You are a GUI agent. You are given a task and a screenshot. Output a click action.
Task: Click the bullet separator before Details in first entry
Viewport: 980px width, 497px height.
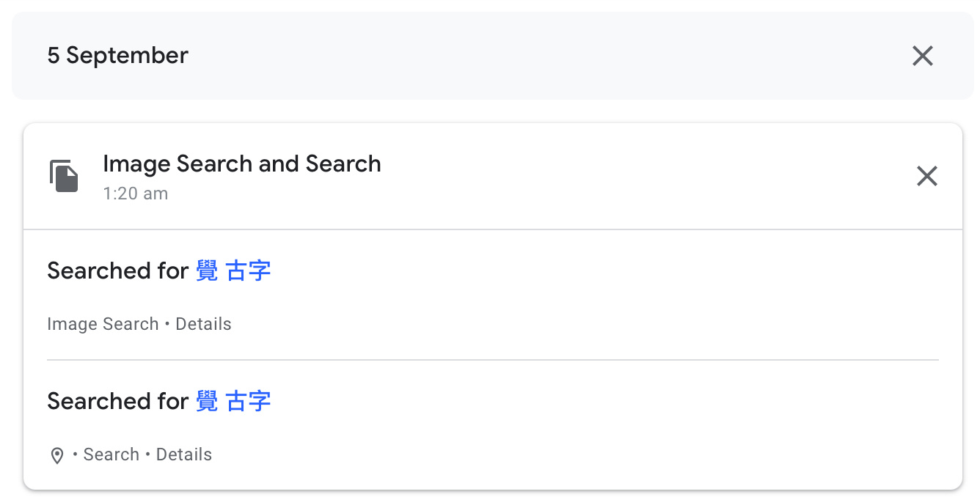click(x=167, y=325)
